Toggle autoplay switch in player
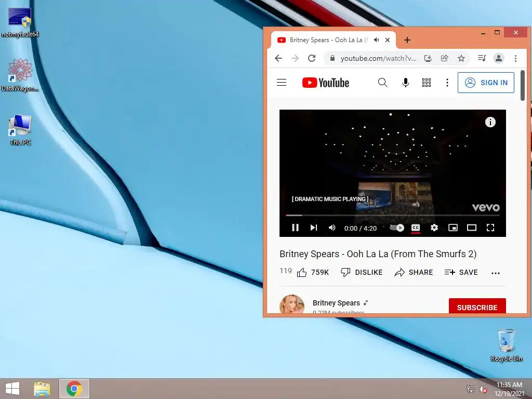 click(x=396, y=228)
